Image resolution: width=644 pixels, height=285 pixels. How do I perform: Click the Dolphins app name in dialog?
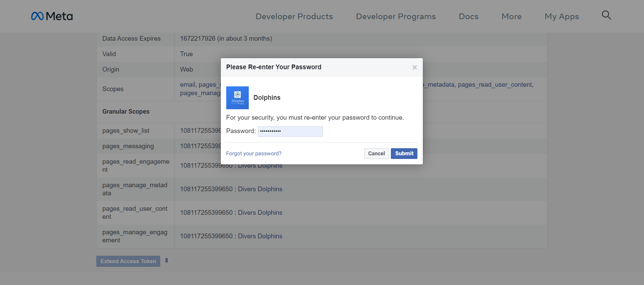tap(267, 98)
